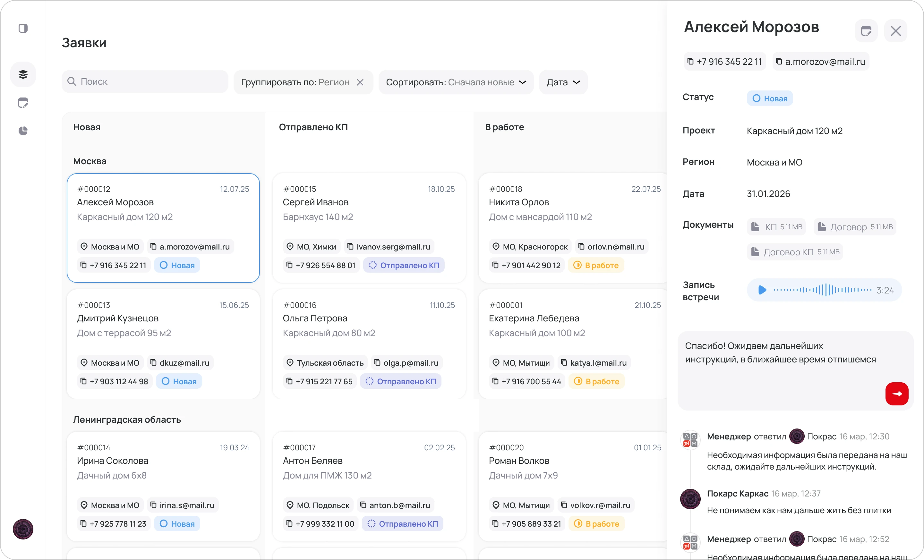Click the Поиск search field
Image resolution: width=924 pixels, height=560 pixels.
coord(145,82)
